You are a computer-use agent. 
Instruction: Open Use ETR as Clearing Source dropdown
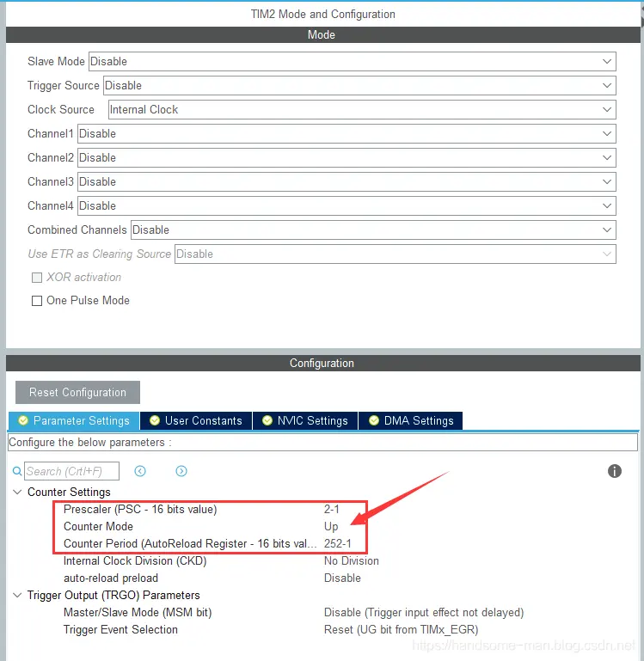[396, 254]
